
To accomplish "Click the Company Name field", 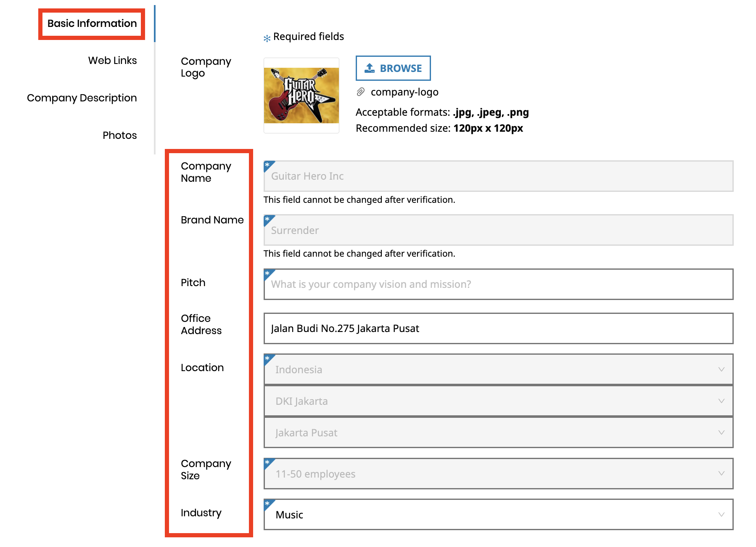I will pyautogui.click(x=498, y=176).
